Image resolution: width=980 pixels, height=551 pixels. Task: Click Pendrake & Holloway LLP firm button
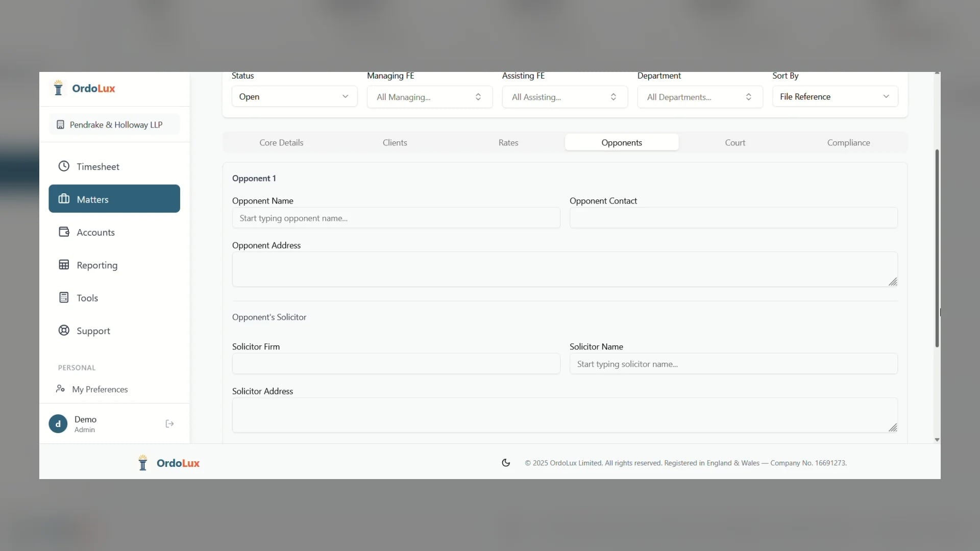pyautogui.click(x=114, y=124)
